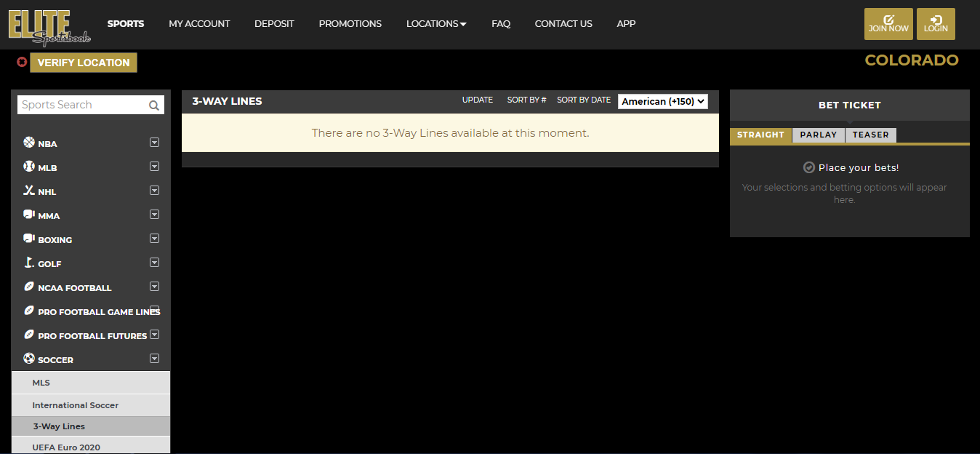
Task: Click the magnifying glass search icon
Action: click(154, 105)
